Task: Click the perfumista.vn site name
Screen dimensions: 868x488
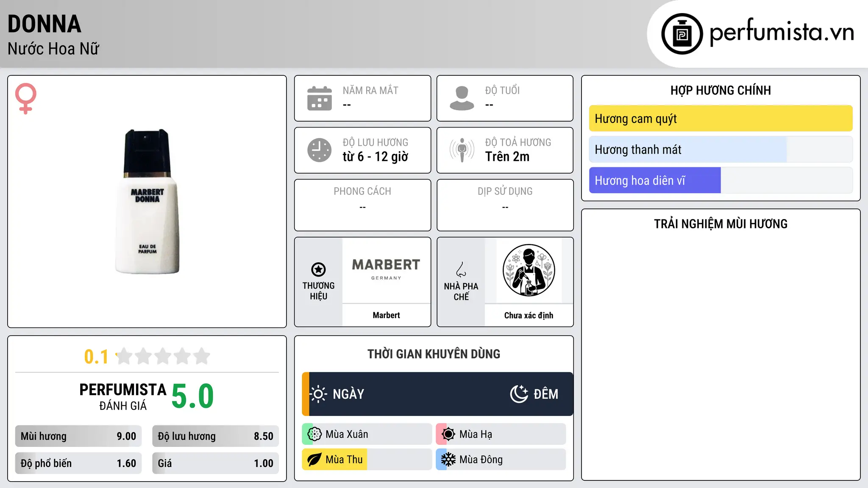Action: pos(782,32)
